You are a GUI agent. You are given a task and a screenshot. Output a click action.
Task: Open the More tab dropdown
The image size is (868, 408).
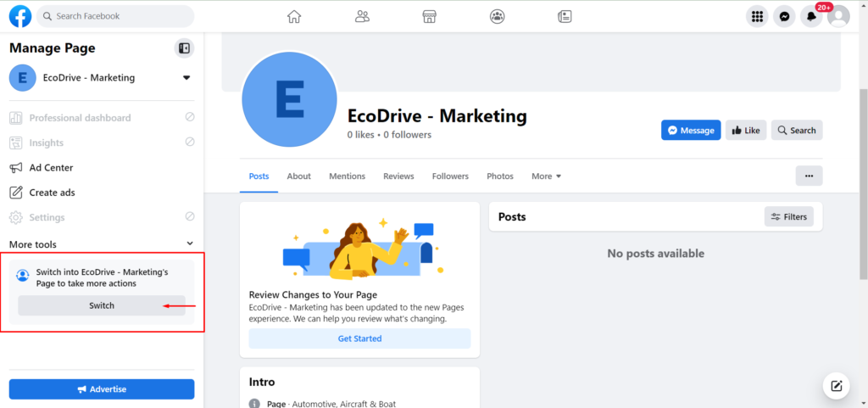(x=547, y=176)
